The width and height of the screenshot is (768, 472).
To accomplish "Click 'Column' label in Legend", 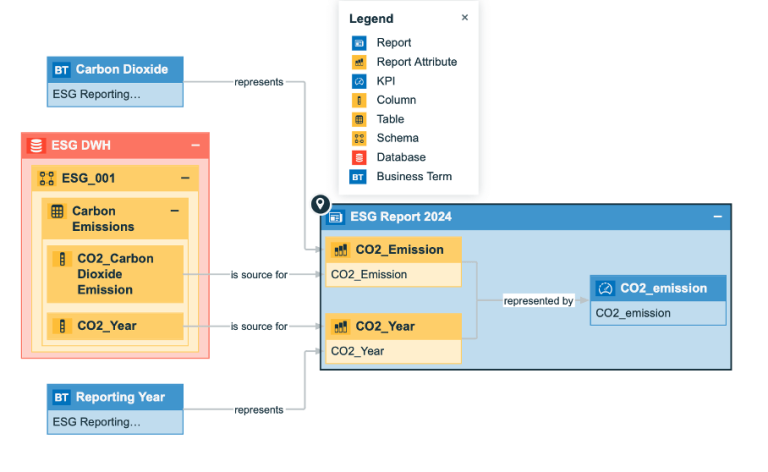I will click(396, 100).
